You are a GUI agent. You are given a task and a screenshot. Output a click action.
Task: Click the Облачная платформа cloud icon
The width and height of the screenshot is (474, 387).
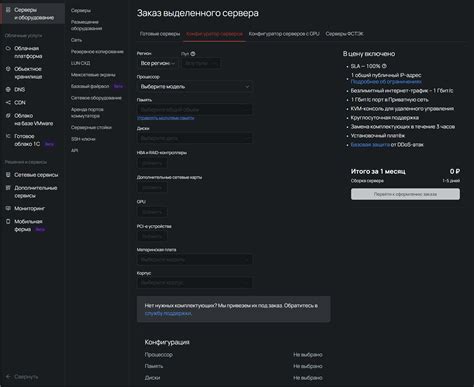click(8, 48)
